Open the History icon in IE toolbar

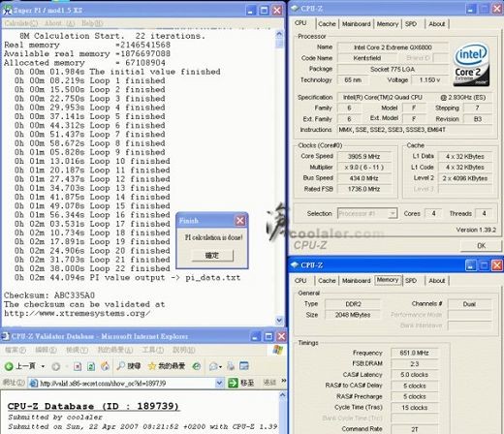click(197, 366)
